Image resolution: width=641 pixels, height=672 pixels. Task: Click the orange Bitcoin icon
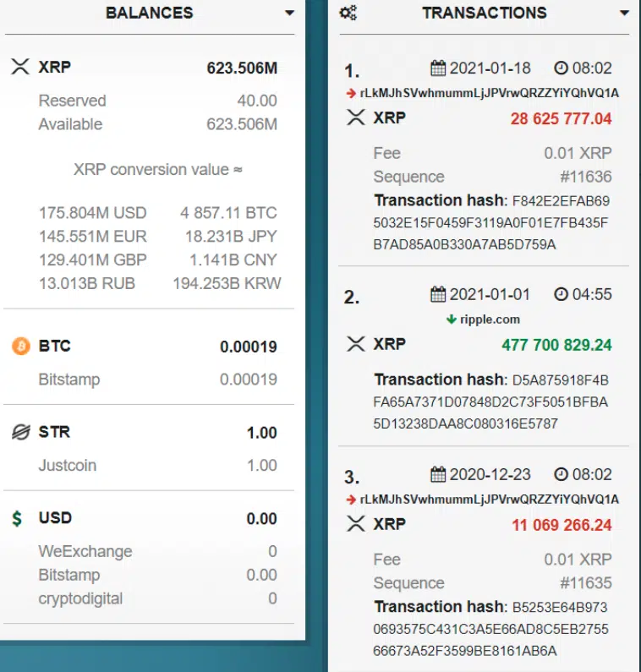pyautogui.click(x=20, y=347)
